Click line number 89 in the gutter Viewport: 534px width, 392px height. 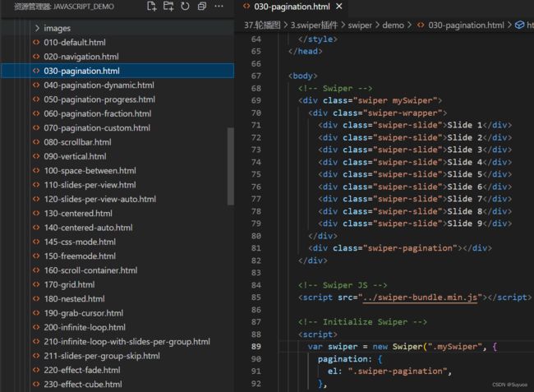point(256,347)
